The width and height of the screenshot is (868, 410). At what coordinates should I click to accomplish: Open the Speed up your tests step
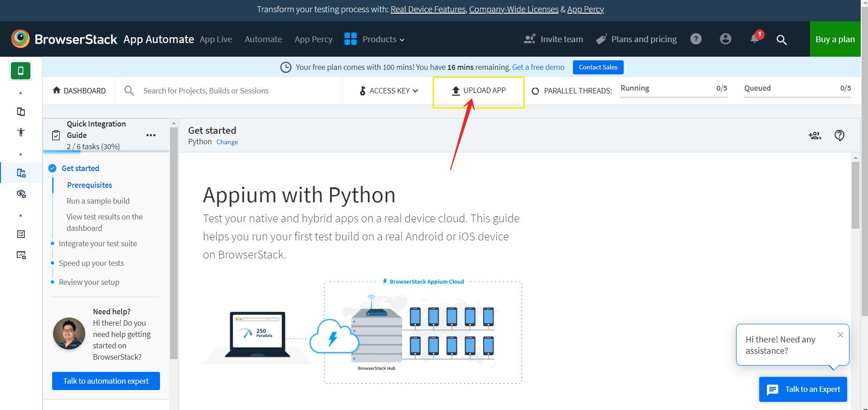[x=91, y=263]
